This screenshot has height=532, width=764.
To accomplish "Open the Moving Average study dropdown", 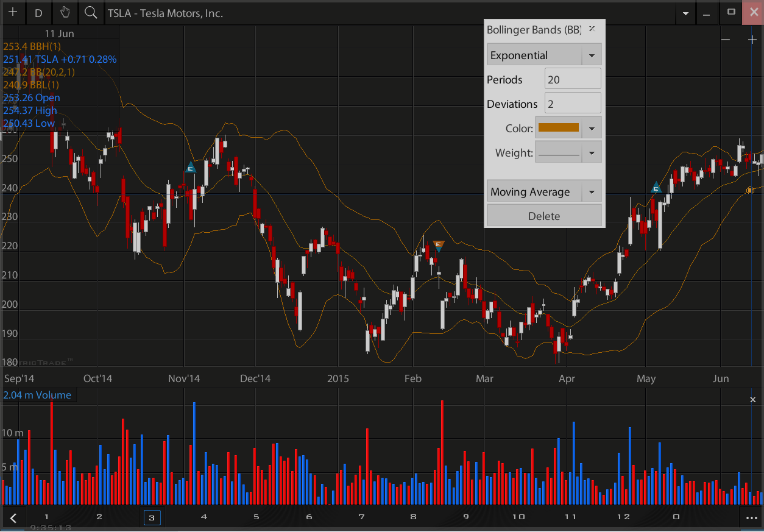I will (x=544, y=191).
